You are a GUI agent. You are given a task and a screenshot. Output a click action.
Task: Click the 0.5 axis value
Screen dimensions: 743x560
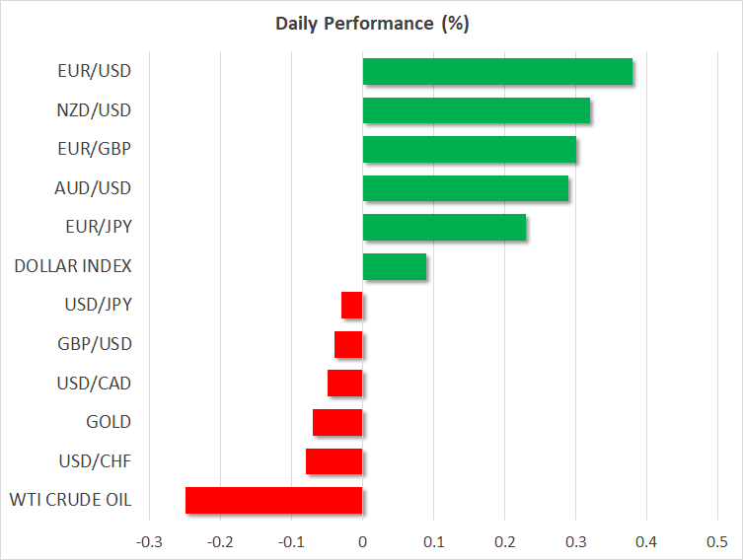[717, 542]
